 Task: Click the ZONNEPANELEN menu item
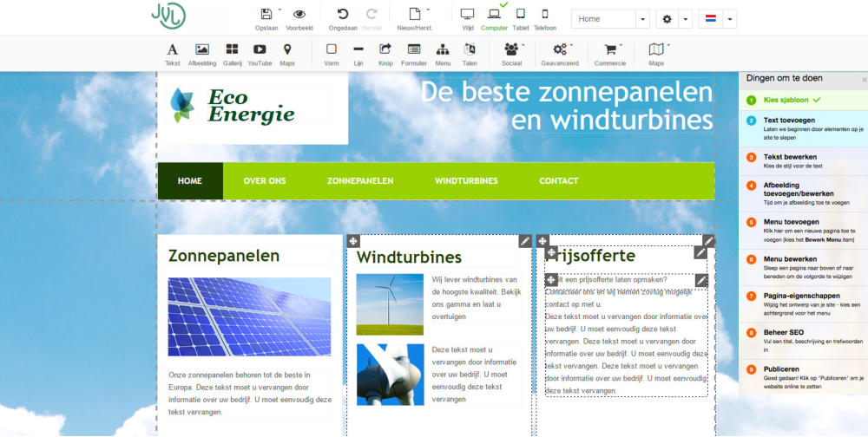pyautogui.click(x=360, y=181)
